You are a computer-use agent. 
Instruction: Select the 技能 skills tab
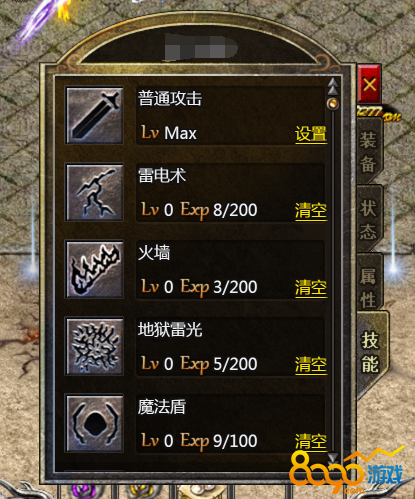coord(371,351)
